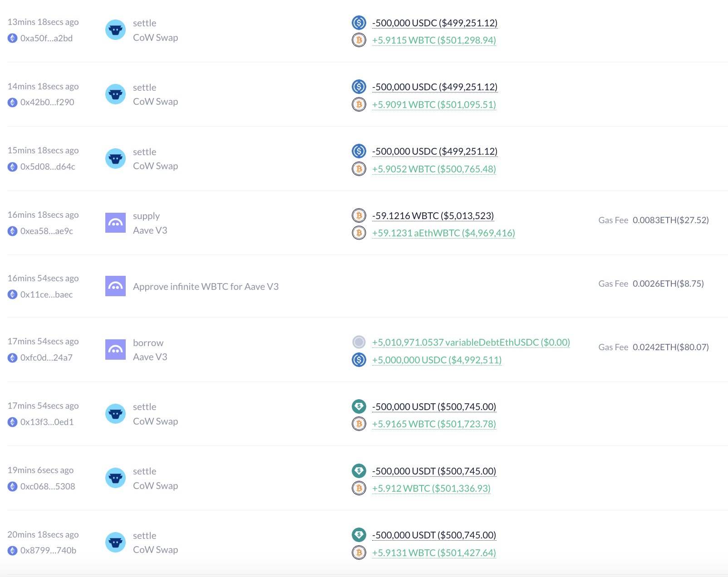Screen dimensions: 728x577
Task: Open transaction hash 0xea58...ae9c
Action: click(47, 231)
